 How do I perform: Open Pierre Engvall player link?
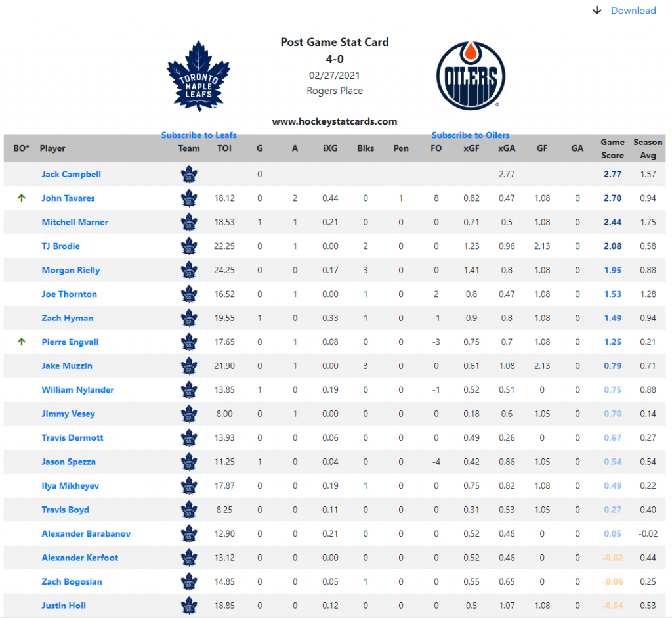(70, 342)
